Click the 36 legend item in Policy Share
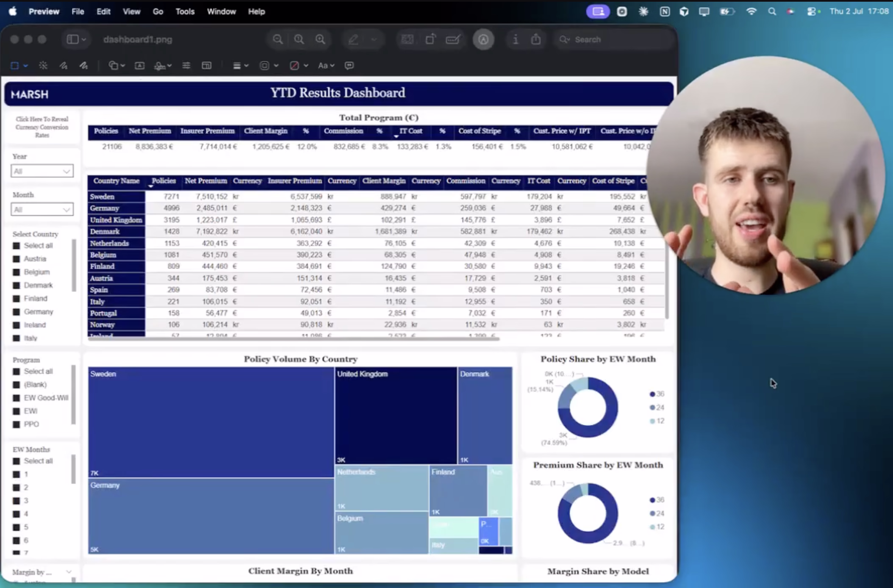Image resolution: width=893 pixels, height=588 pixels. pos(657,394)
